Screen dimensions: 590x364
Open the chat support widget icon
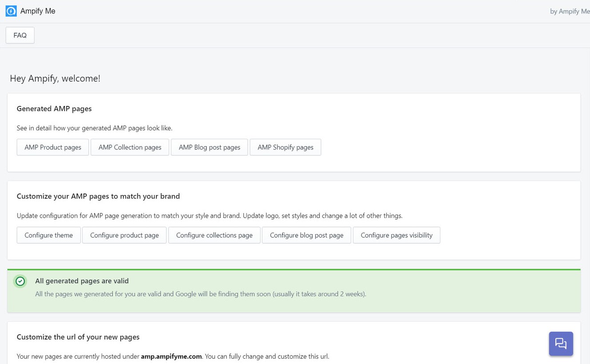561,344
